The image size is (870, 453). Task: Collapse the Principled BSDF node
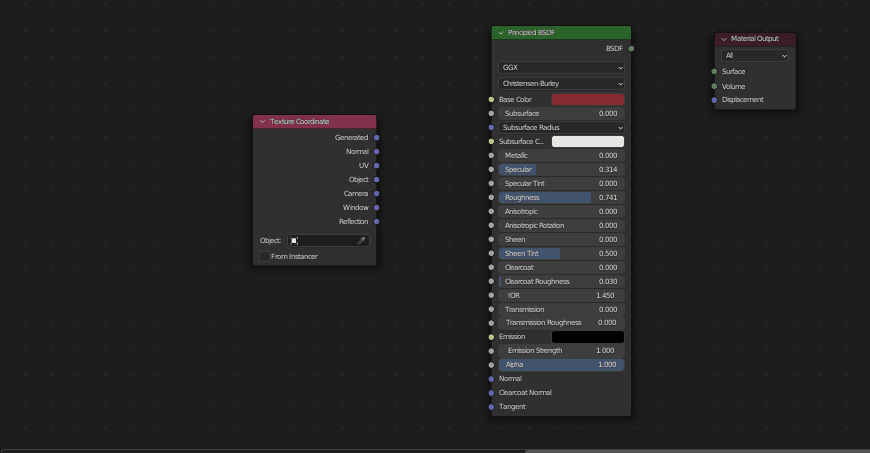(x=501, y=33)
